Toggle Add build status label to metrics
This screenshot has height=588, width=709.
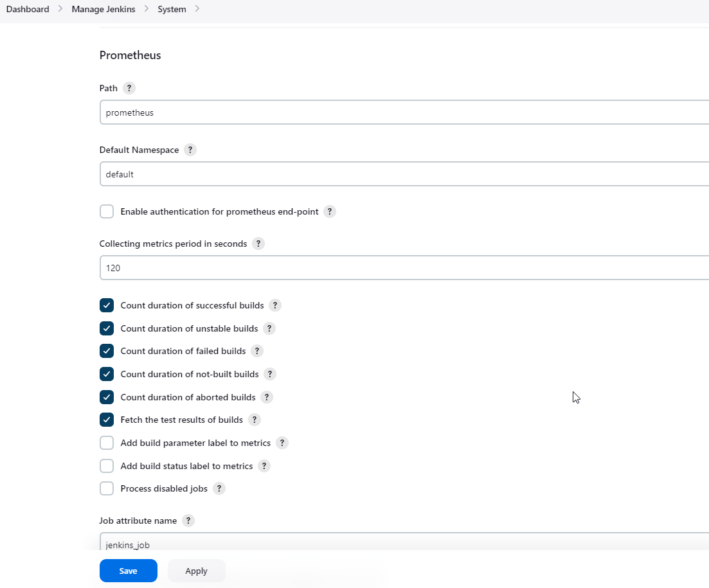click(107, 466)
